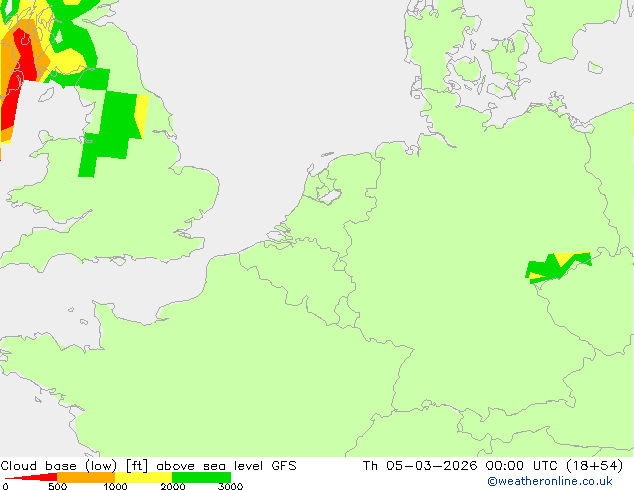Image resolution: width=634 pixels, height=490 pixels.
Task: Click the weatheronline.co.uk copyright link
Action: (x=550, y=481)
